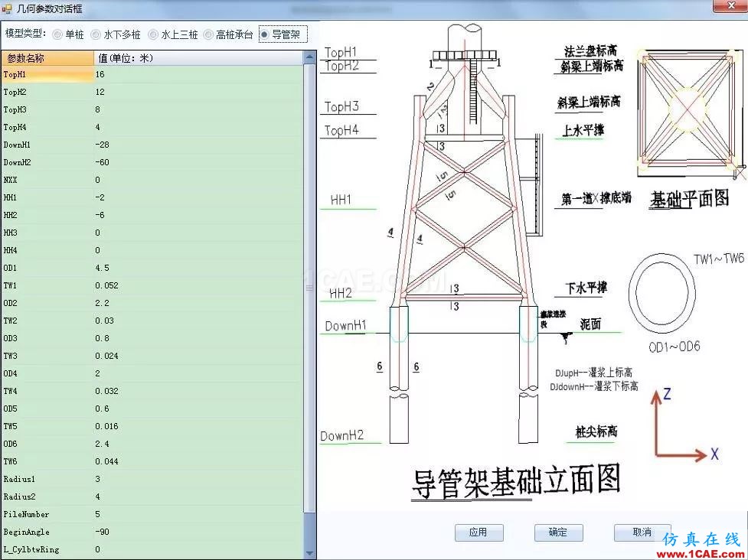Cancel via the 取消 button
The height and width of the screenshot is (560, 748).
coord(642,532)
